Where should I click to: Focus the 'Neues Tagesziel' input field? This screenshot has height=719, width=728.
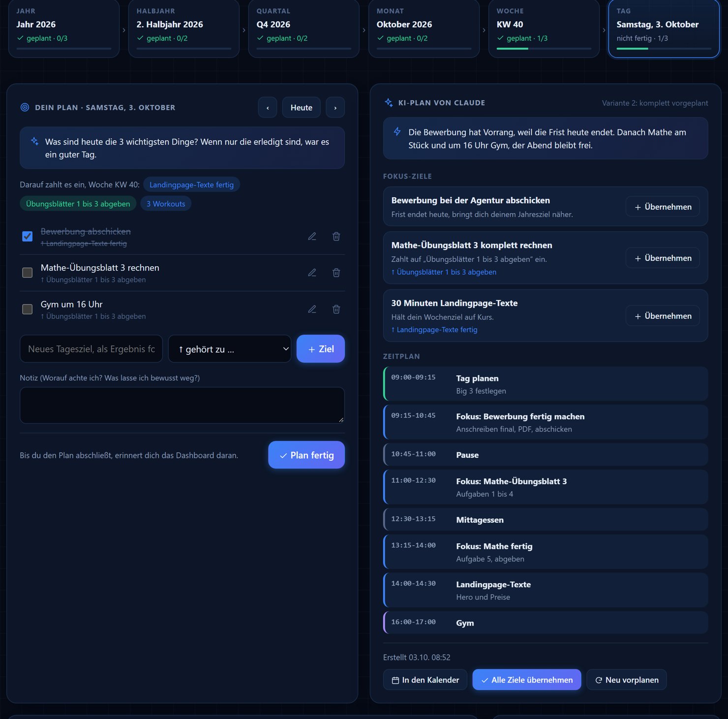[x=91, y=349]
